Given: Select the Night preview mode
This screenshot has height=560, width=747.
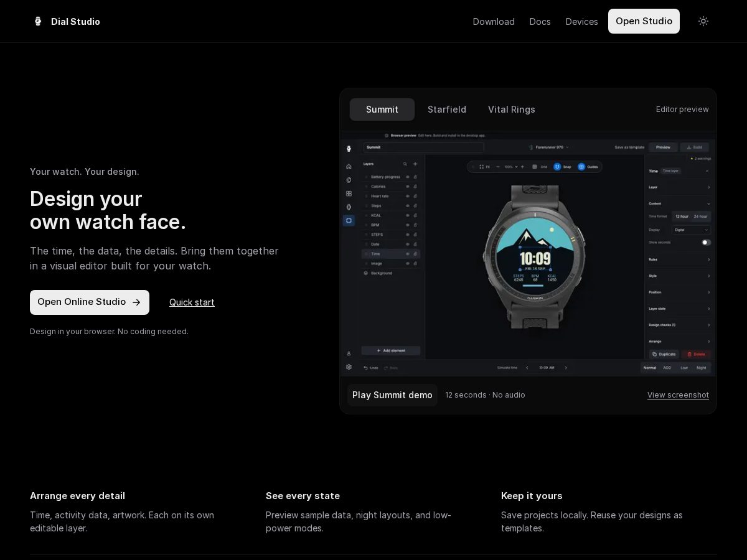Looking at the screenshot, I should 702,368.
